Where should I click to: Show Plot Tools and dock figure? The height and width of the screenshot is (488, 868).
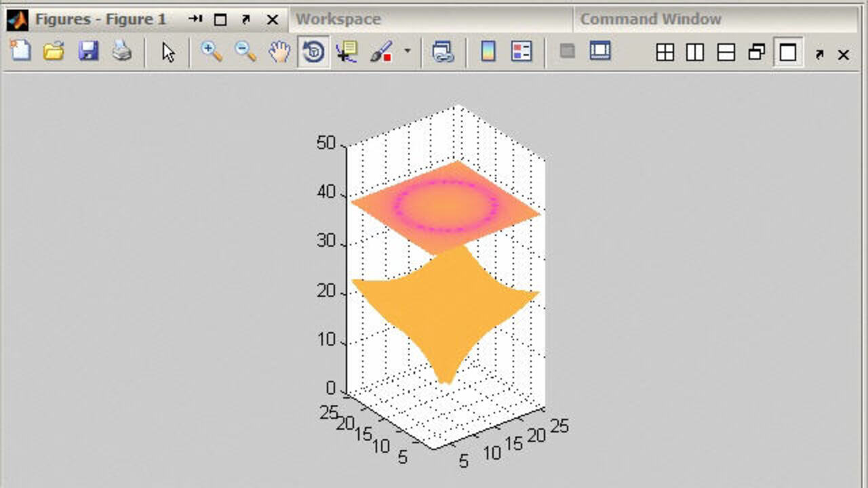pyautogui.click(x=600, y=52)
